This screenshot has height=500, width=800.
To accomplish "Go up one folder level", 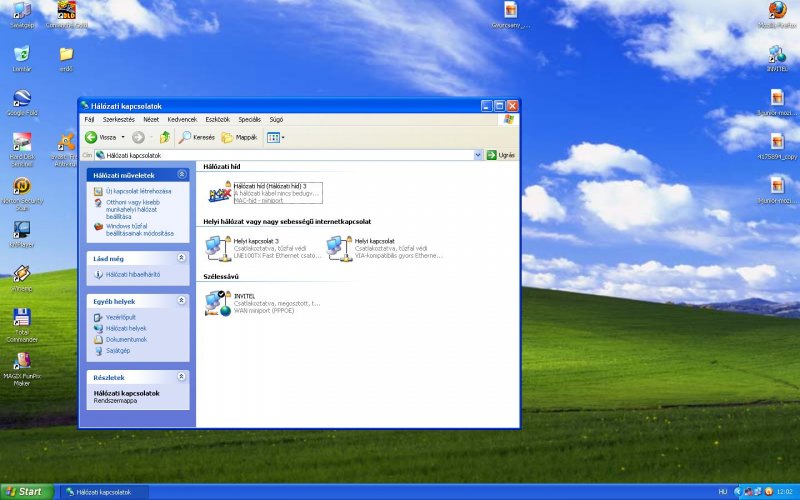I will click(x=165, y=137).
